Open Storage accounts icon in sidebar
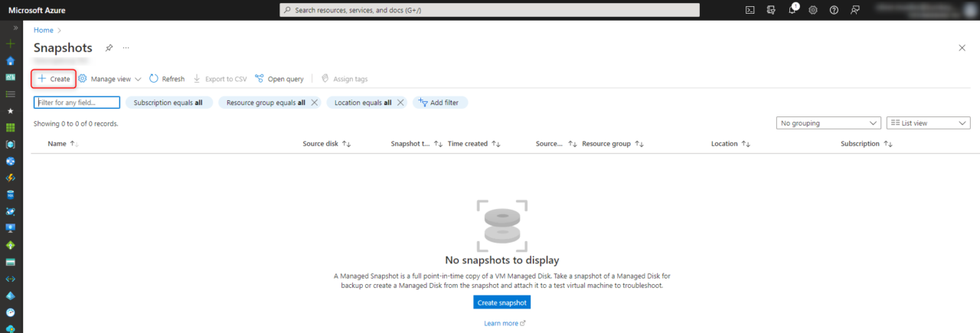The image size is (980, 333). coord(11,262)
